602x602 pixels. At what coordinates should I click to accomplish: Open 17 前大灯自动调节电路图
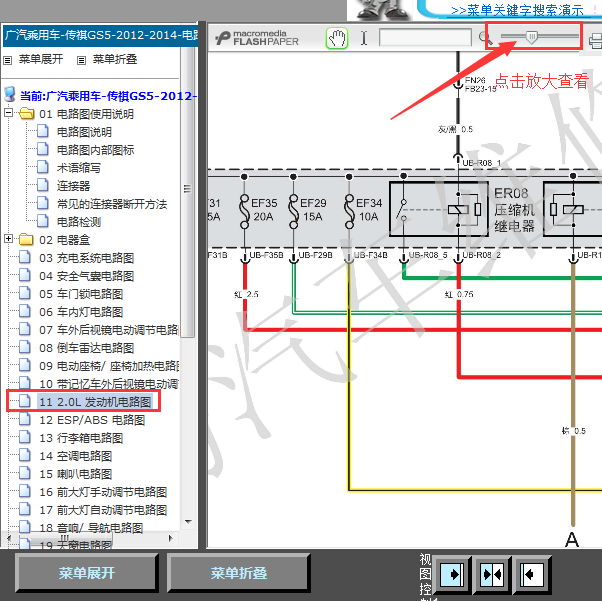(x=103, y=510)
